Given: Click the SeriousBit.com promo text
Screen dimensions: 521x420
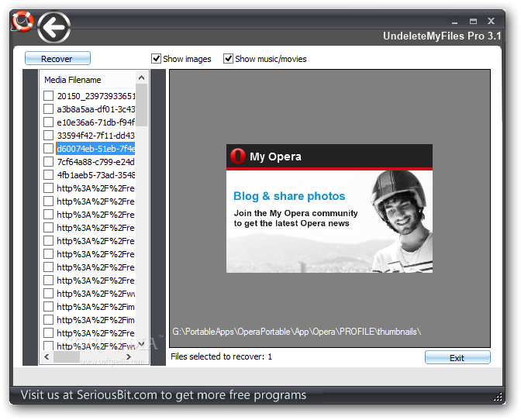Looking at the screenshot, I should (x=163, y=395).
